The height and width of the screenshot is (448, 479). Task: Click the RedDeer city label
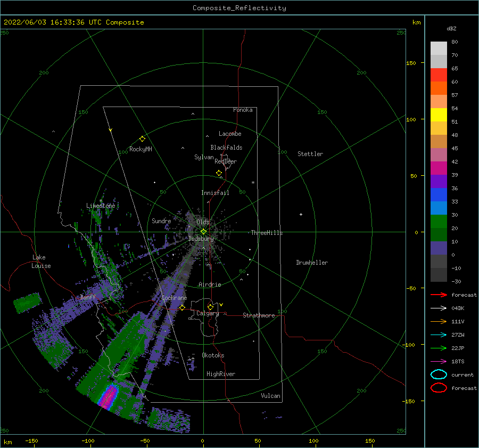coord(226,161)
